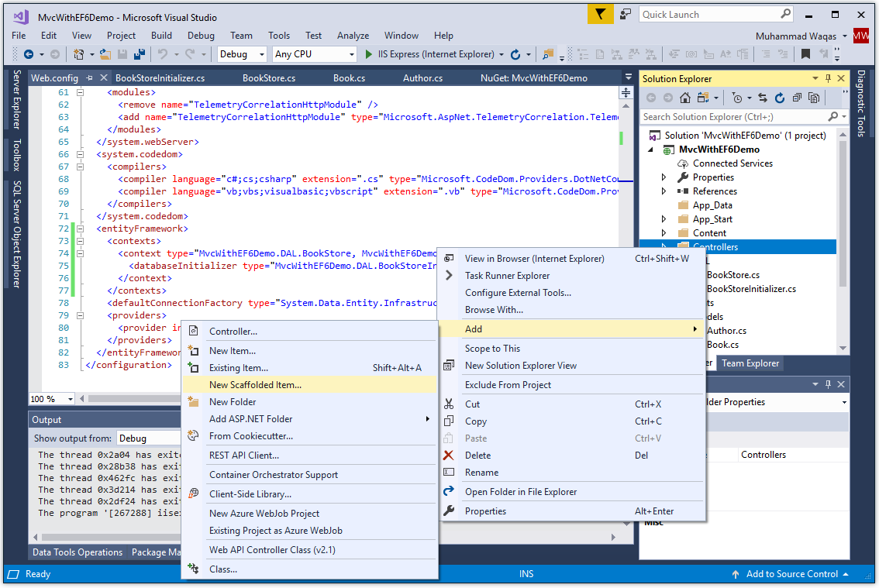Viewport: 879px width, 588px height.
Task: Click the Open File toolbar icon
Action: [105, 54]
